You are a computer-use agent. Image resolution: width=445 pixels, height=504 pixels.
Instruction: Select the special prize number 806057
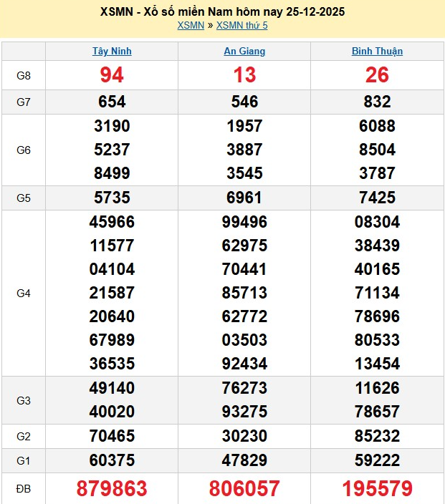pyautogui.click(x=244, y=488)
